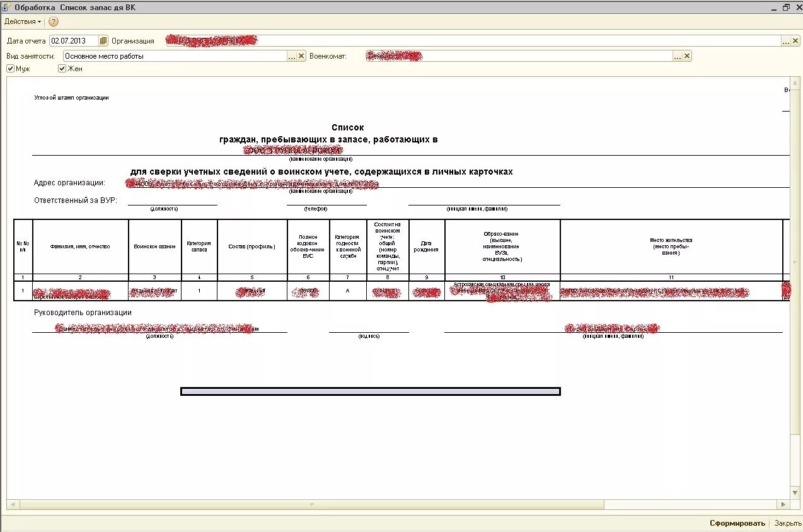This screenshot has height=532, width=803.
Task: Open calendar picker for Дата отчета
Action: tap(104, 41)
